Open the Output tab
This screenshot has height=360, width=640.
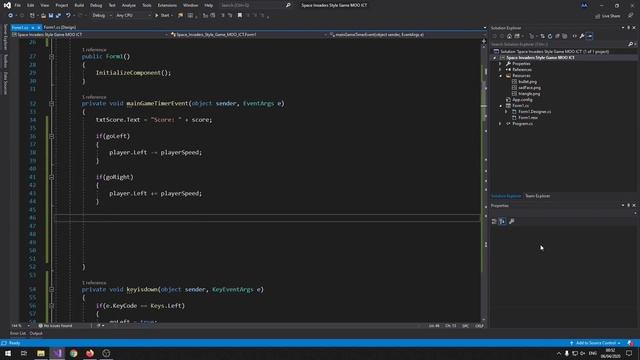36,333
